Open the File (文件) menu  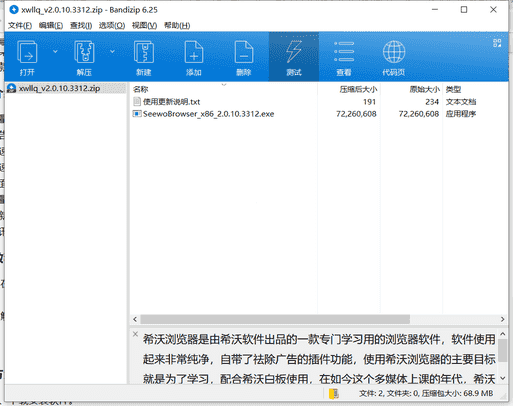20,25
